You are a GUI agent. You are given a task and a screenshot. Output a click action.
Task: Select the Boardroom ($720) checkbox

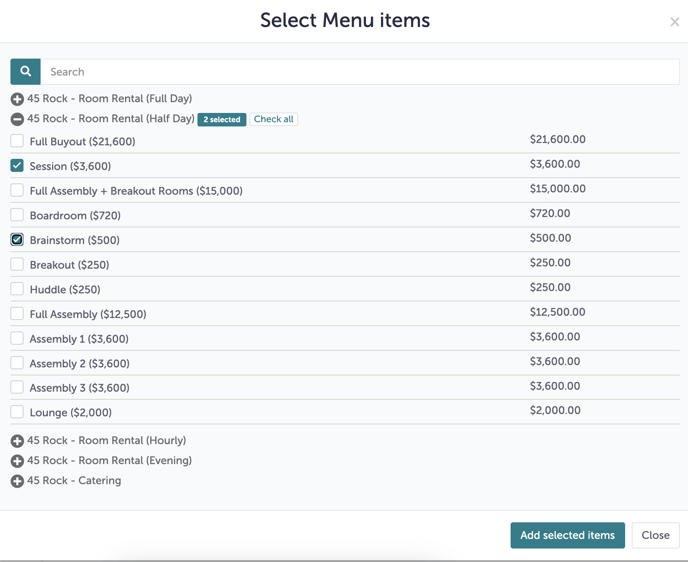click(17, 215)
